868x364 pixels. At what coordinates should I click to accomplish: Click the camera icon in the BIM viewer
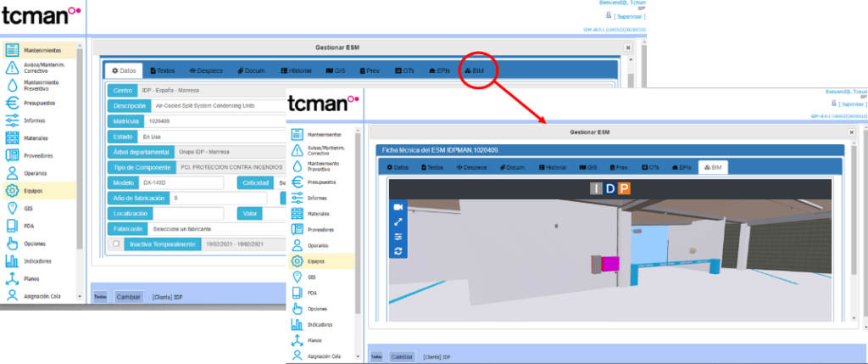(398, 207)
